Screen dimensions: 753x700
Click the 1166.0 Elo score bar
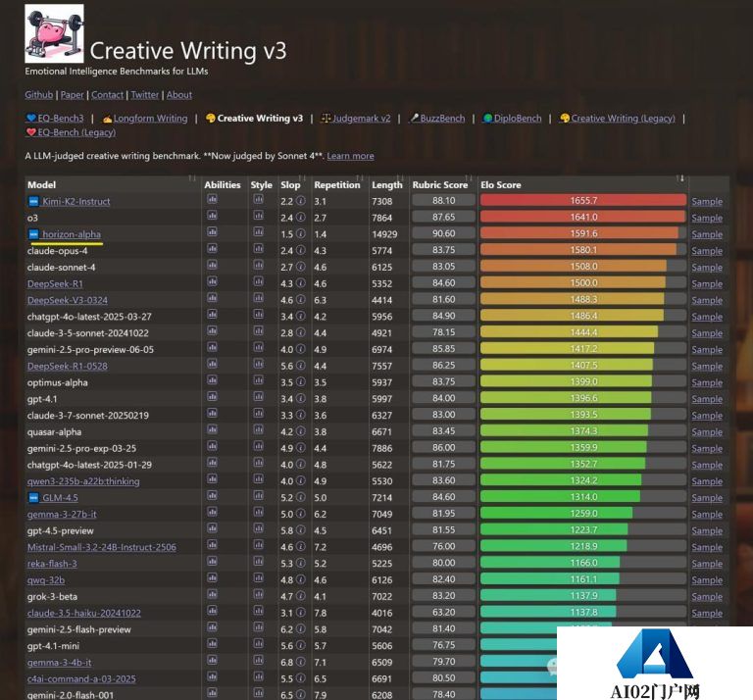coord(583,563)
